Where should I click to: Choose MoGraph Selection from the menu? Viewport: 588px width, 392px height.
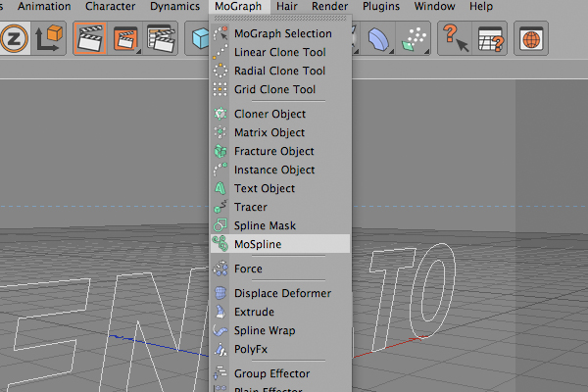click(280, 33)
